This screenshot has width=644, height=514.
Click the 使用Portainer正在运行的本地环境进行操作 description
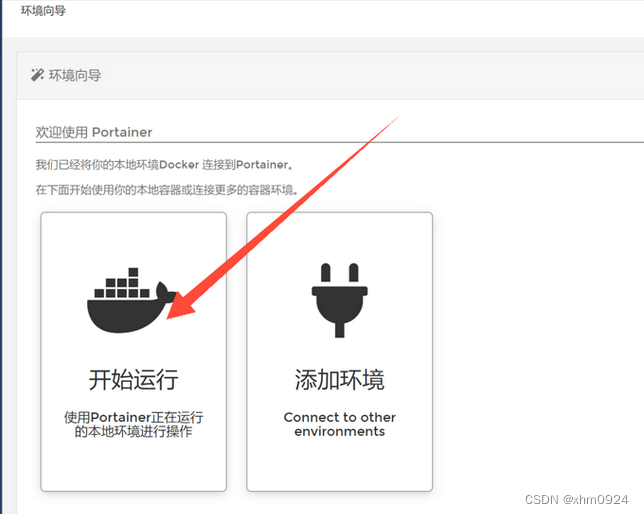coord(133,424)
